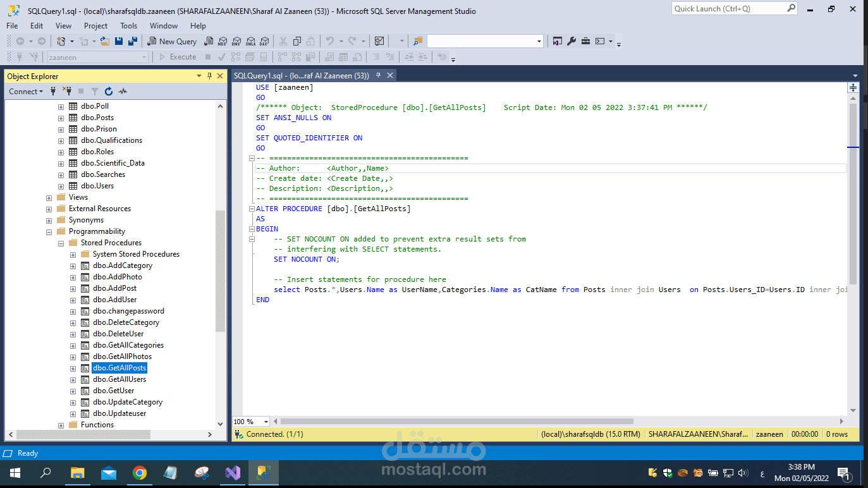
Task: Click the Activity Monitor icon in toolbar
Action: [x=379, y=41]
